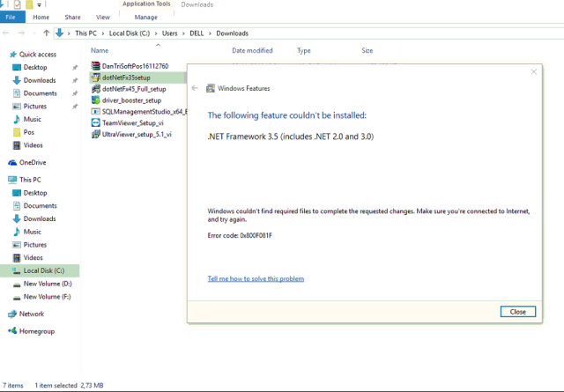564x392 pixels.
Task: Open Desktop under Quick access
Action: click(x=35, y=67)
